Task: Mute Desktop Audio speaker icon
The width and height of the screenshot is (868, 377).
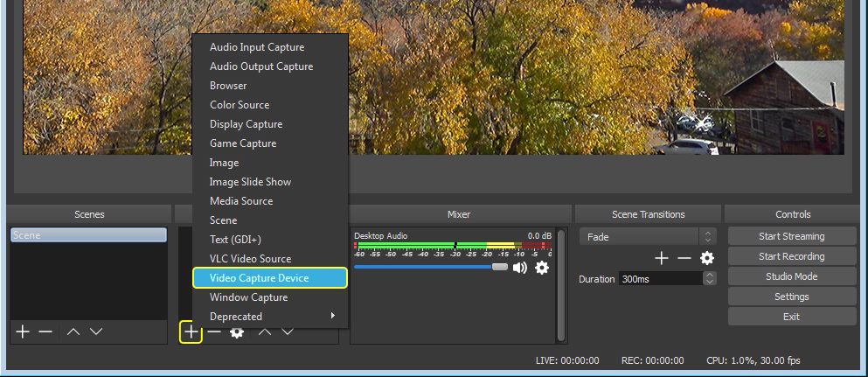Action: [x=520, y=267]
